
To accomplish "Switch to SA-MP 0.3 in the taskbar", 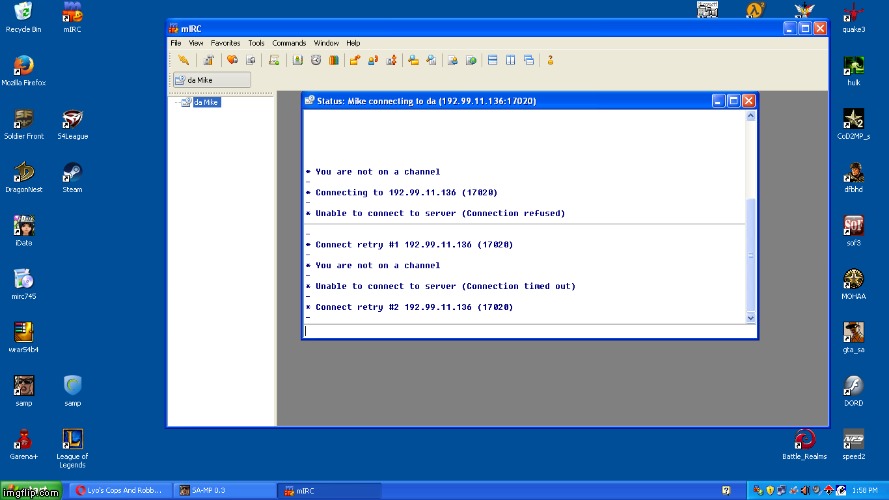I will (x=222, y=490).
